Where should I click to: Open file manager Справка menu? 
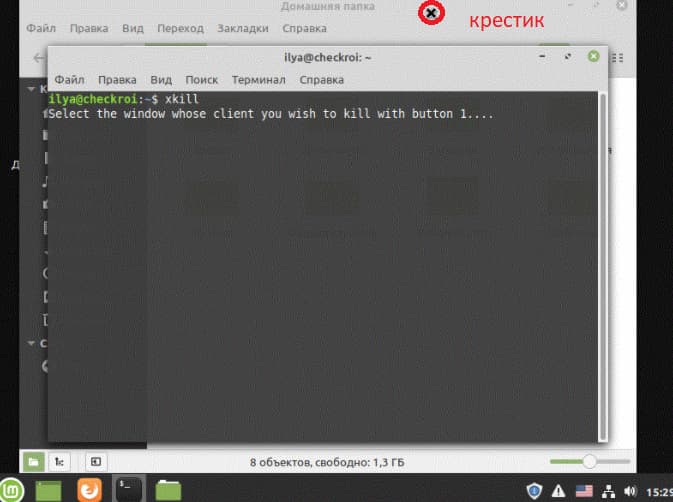(304, 28)
